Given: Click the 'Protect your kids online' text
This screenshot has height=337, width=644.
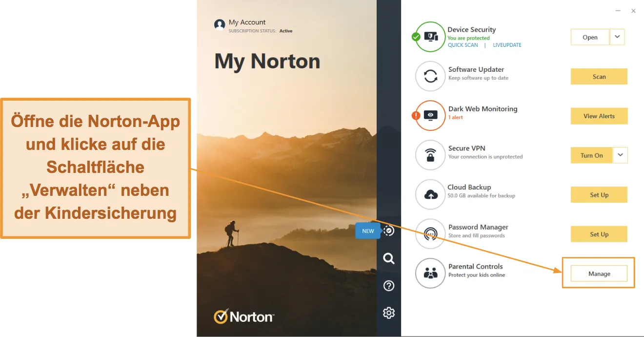Looking at the screenshot, I should (x=477, y=275).
